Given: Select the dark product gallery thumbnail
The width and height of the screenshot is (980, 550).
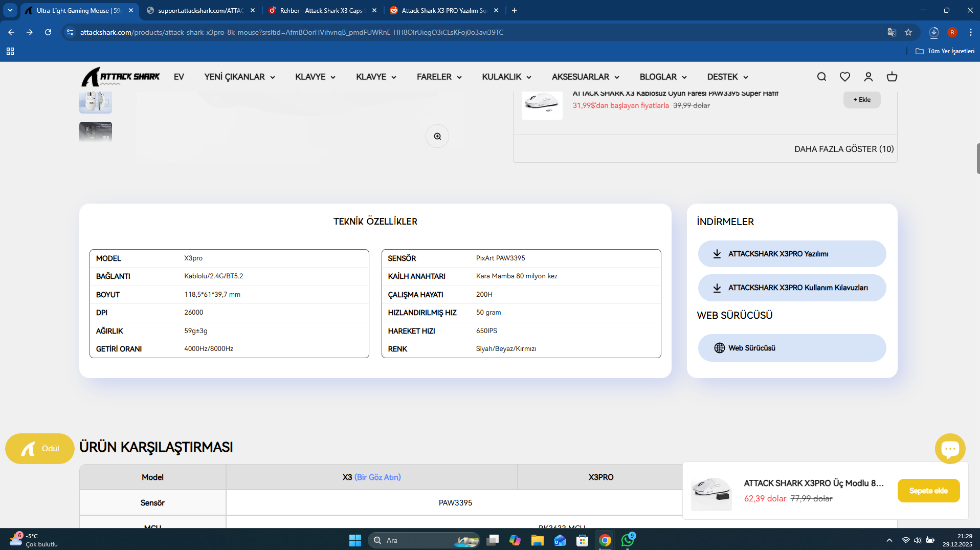Looking at the screenshot, I should click(96, 131).
